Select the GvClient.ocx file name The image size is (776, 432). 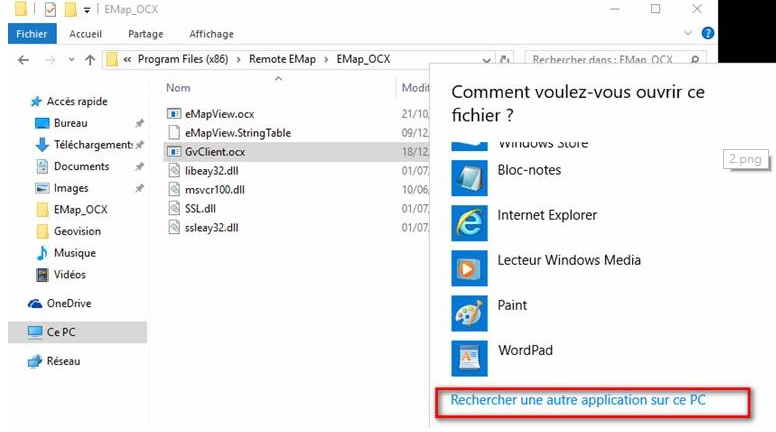[215, 152]
